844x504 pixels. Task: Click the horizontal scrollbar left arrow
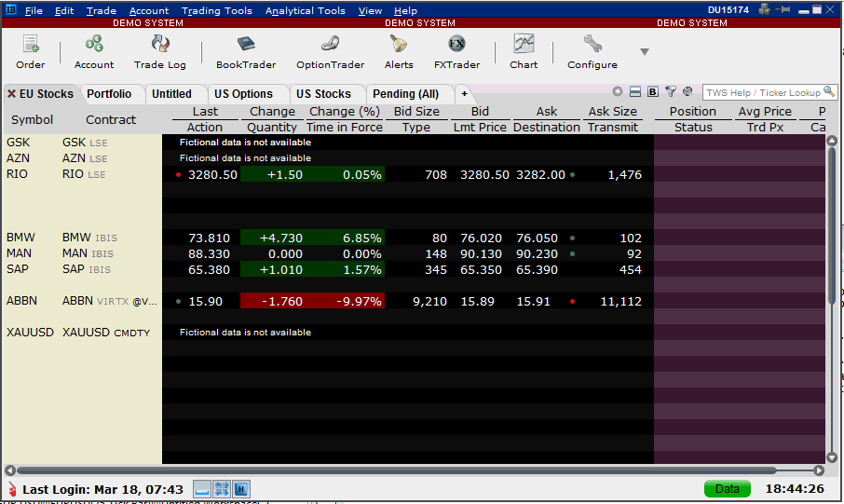coord(10,470)
